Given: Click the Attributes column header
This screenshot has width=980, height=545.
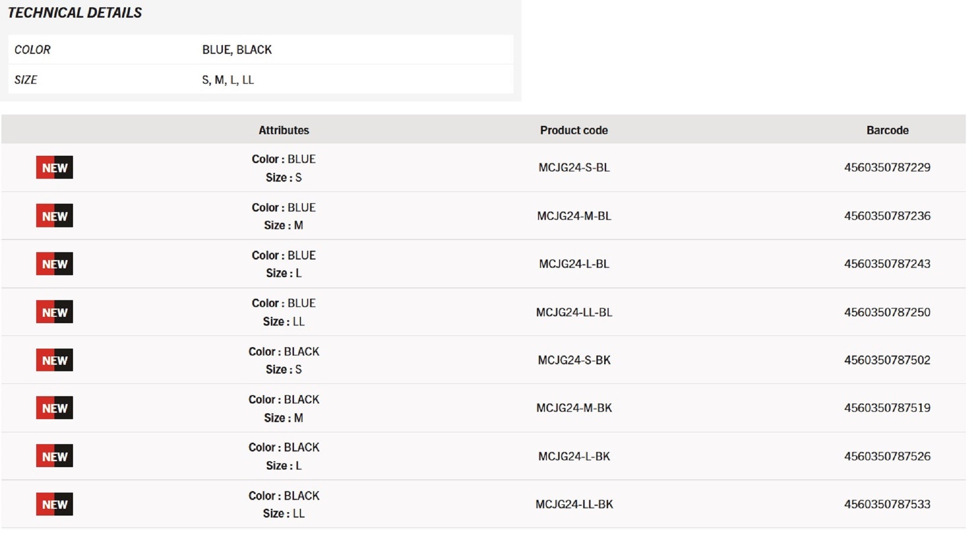Looking at the screenshot, I should point(284,130).
